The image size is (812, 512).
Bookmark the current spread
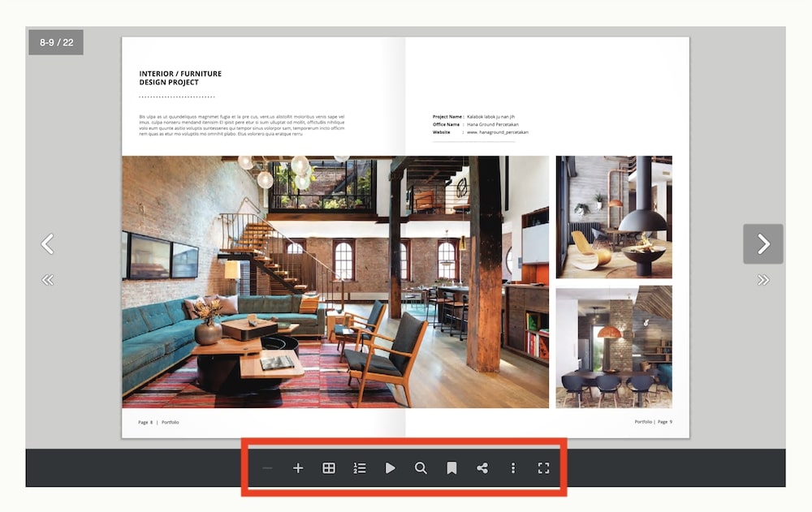click(x=451, y=468)
